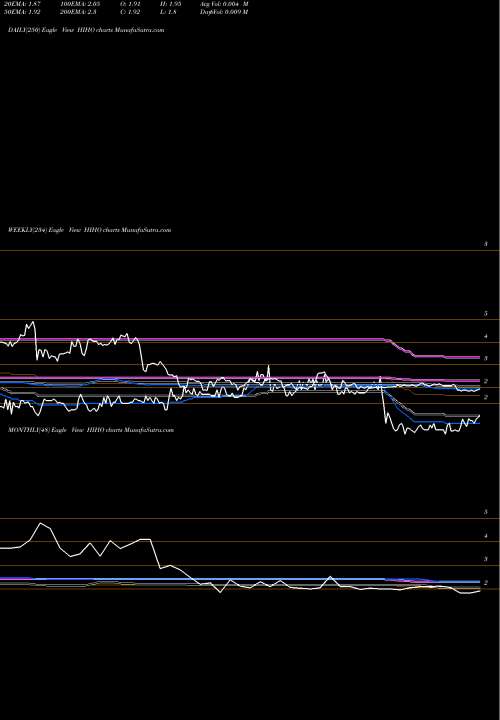Image resolution: width=500 pixels, height=720 pixels.
Task: Click the Open price 'O: 1.91'
Action: pyautogui.click(x=130, y=4)
